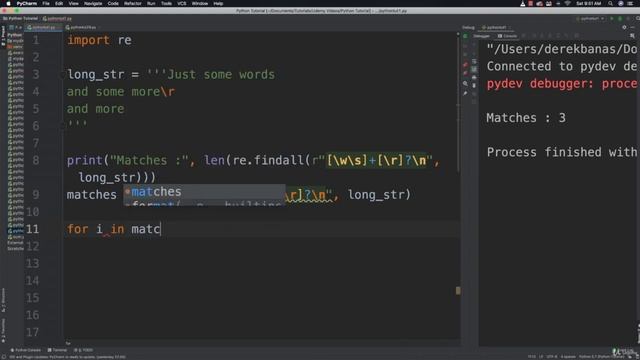Select 'matches' autocomplete suggestion

tap(204, 191)
